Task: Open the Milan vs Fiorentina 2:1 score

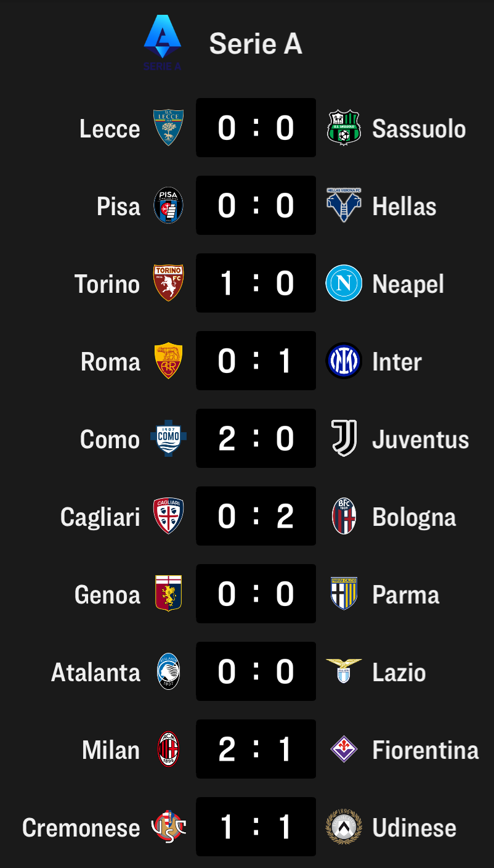Action: tap(256, 749)
